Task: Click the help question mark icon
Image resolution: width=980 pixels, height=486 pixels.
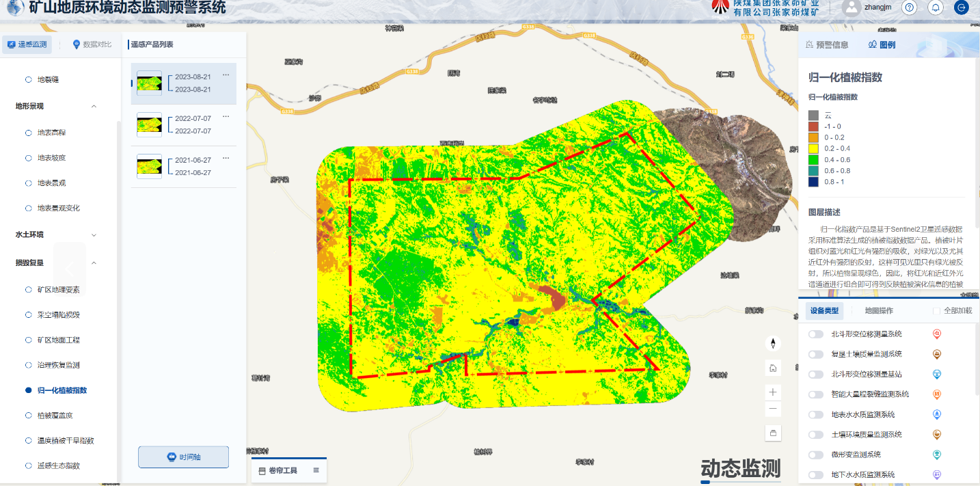Action: coord(909,8)
